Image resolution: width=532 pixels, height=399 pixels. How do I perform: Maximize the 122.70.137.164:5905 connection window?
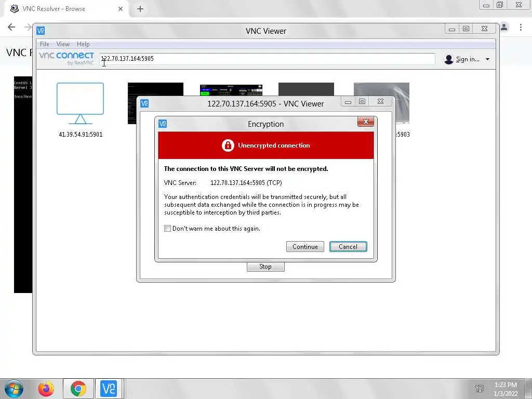point(362,101)
